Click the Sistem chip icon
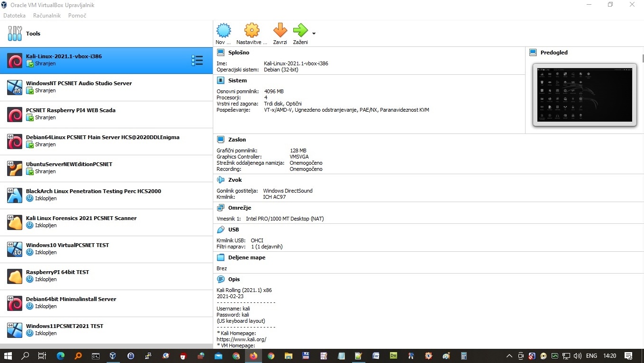Image resolution: width=644 pixels, height=363 pixels. pyautogui.click(x=220, y=80)
